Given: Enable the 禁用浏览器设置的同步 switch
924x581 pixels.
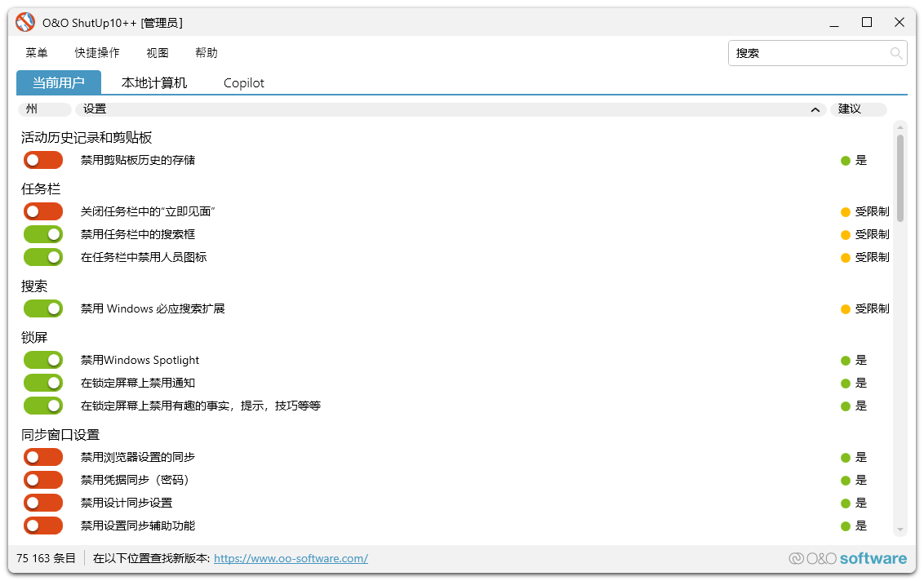Looking at the screenshot, I should click(x=42, y=456).
